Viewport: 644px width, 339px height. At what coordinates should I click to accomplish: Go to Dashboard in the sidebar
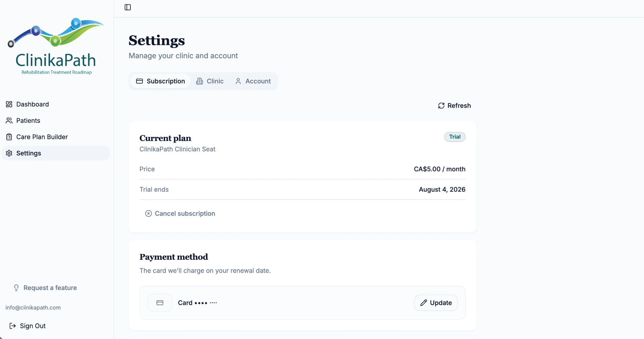tap(56, 104)
